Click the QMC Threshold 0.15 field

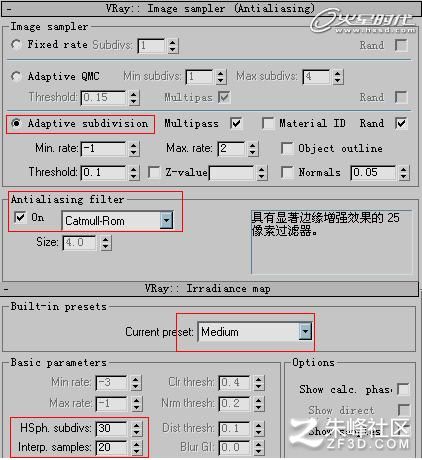tap(103, 98)
